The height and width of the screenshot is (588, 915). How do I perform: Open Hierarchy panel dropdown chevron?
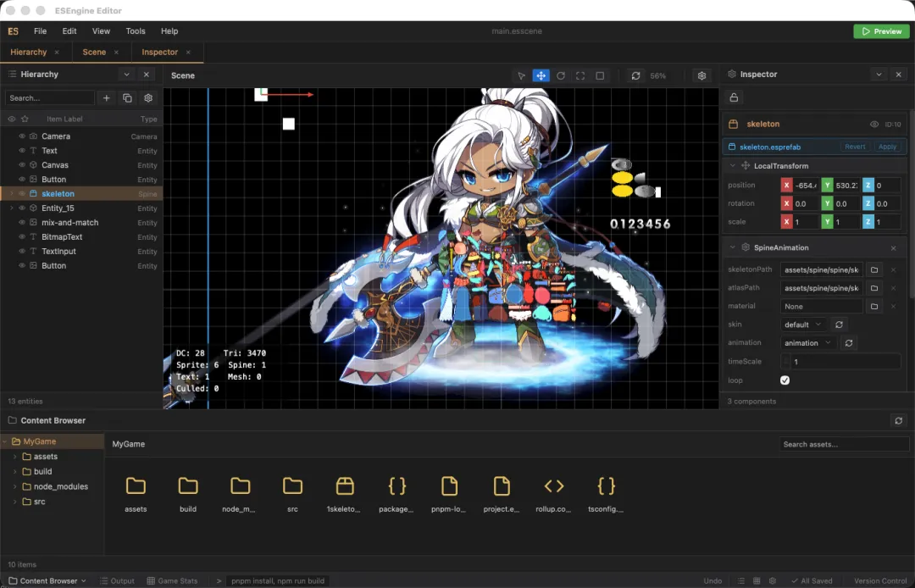126,75
